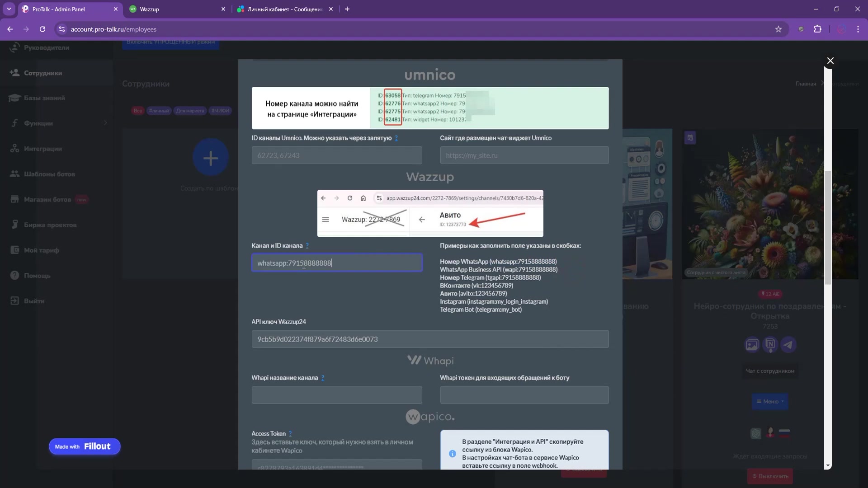Open a new browser tab
Viewport: 868px width, 488px height.
click(x=347, y=9)
